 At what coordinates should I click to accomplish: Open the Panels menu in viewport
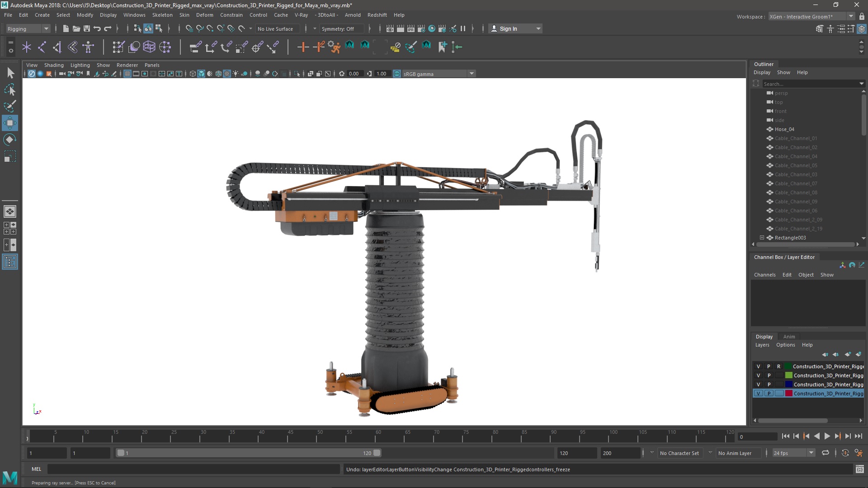(x=151, y=65)
